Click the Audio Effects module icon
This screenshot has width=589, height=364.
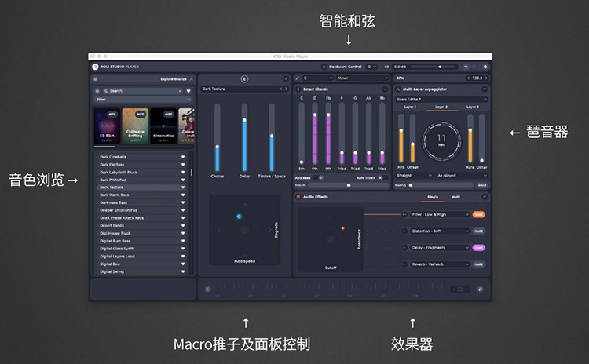[x=298, y=196]
